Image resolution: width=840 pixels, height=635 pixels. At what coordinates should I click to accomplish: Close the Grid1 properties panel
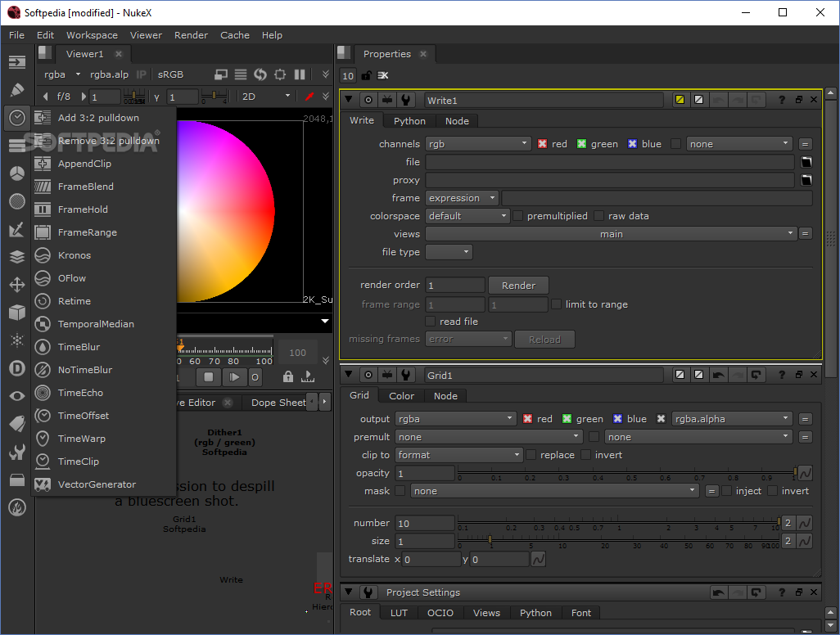pos(814,375)
